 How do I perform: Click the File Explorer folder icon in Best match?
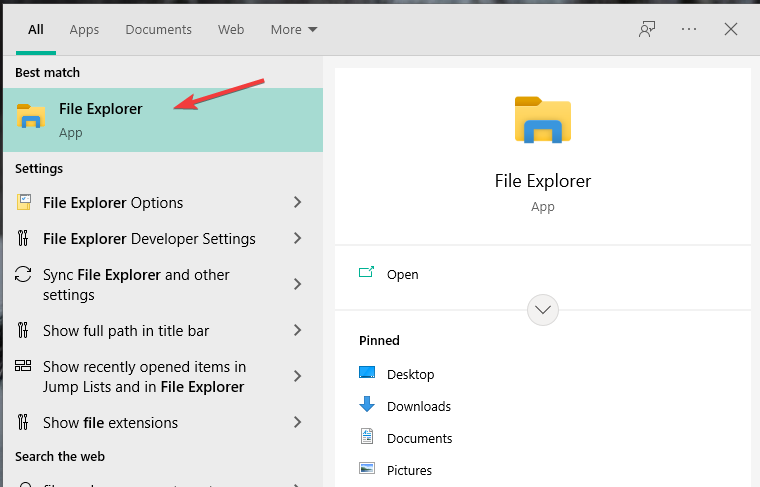click(x=31, y=116)
